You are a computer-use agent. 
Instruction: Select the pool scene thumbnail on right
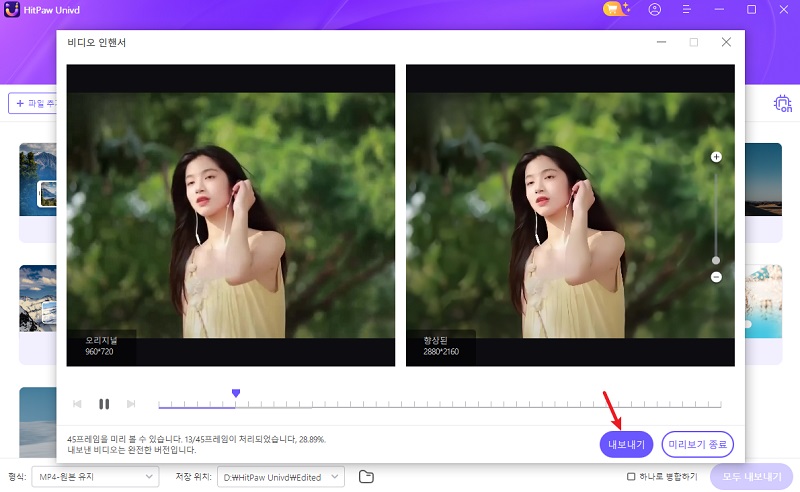pyautogui.click(x=763, y=301)
